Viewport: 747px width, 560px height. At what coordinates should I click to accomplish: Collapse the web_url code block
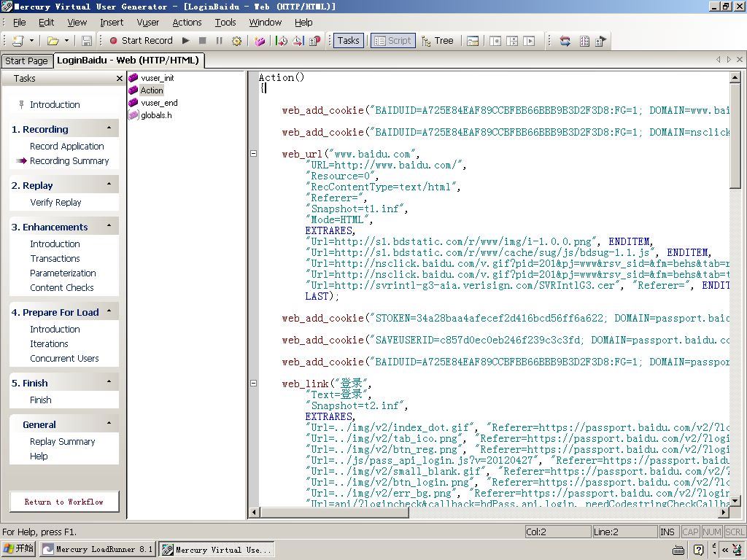pyautogui.click(x=253, y=154)
